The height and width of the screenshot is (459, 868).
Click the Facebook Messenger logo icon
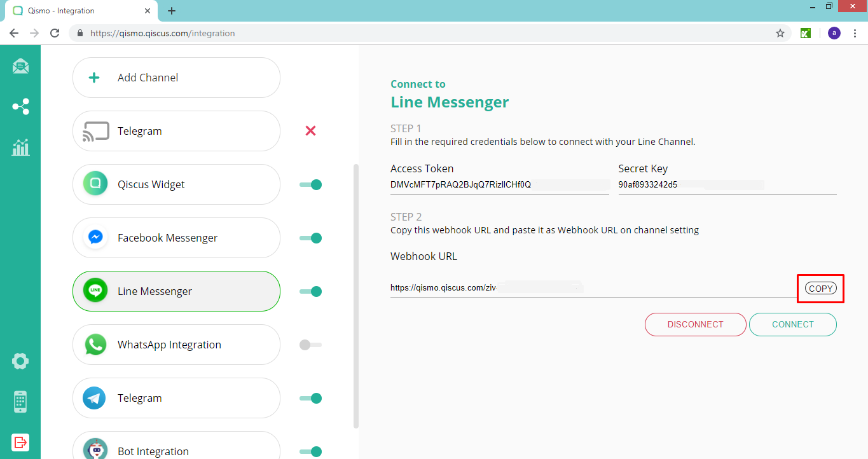(x=95, y=238)
